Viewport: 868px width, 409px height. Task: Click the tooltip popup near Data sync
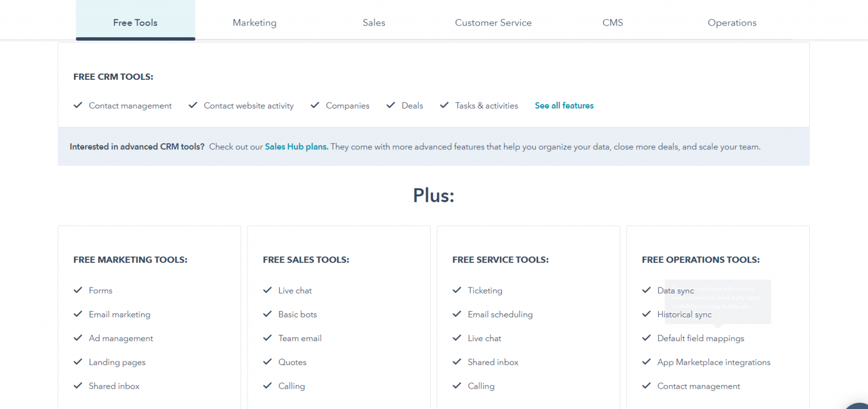pyautogui.click(x=718, y=302)
